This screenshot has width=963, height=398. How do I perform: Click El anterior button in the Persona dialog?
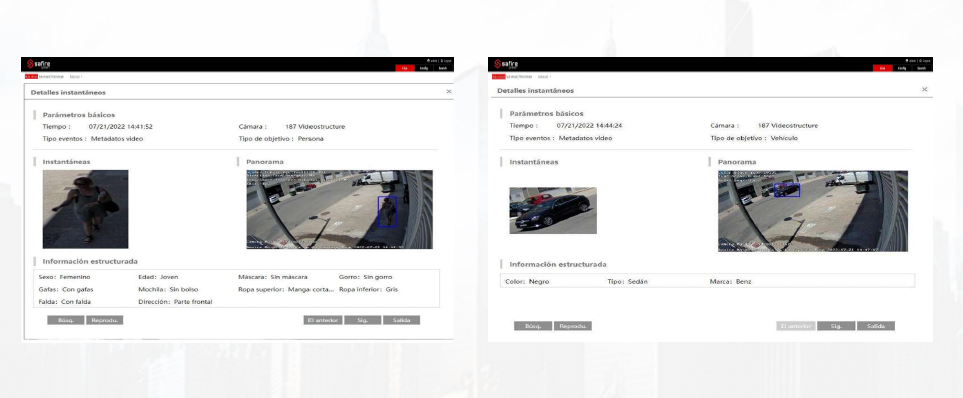[323, 320]
